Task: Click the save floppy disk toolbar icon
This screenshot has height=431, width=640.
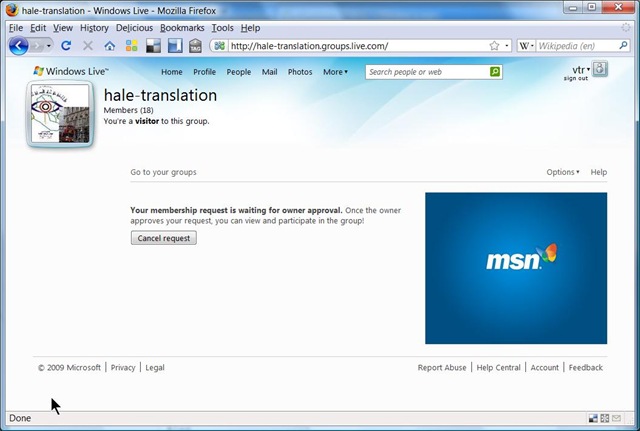Action: (x=174, y=46)
